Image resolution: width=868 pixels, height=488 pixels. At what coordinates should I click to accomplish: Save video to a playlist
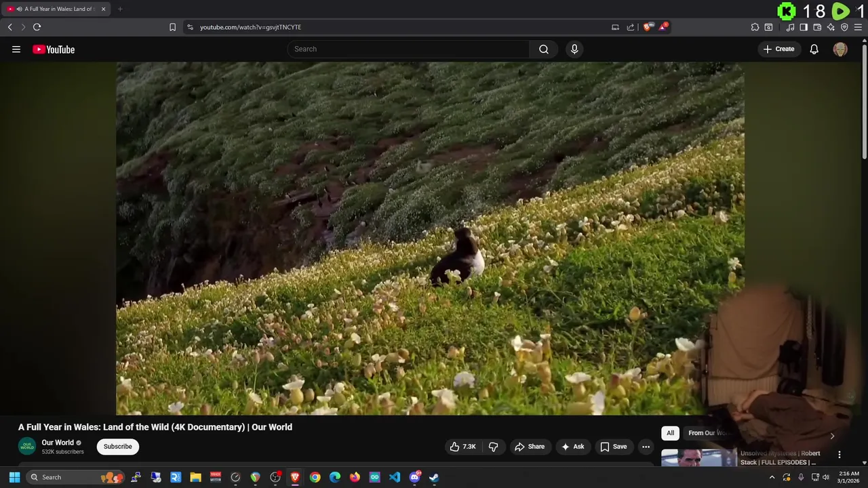613,447
